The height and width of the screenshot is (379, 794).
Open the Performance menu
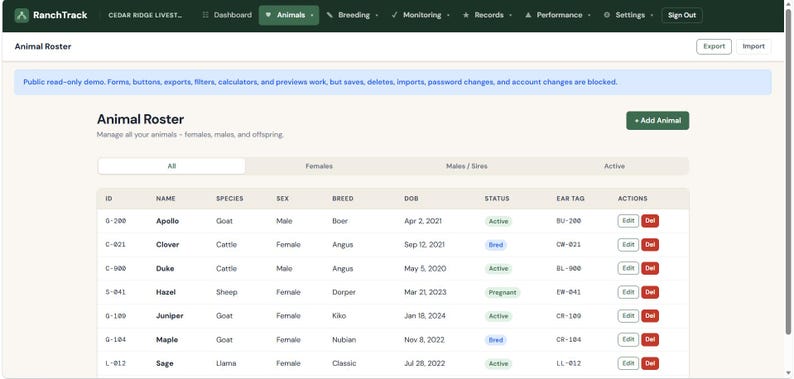(x=558, y=15)
